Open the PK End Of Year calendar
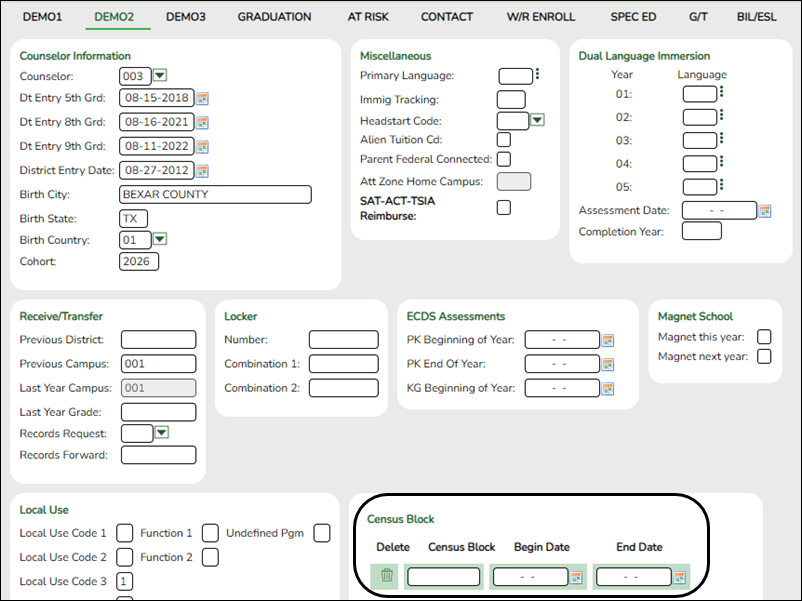The height and width of the screenshot is (601, 802). (607, 364)
